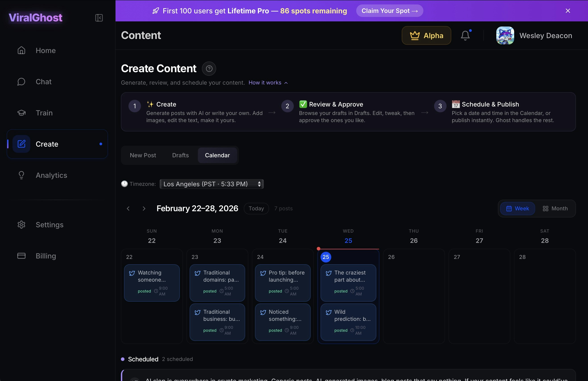
Task: Switch to Month calendar view
Action: point(555,208)
